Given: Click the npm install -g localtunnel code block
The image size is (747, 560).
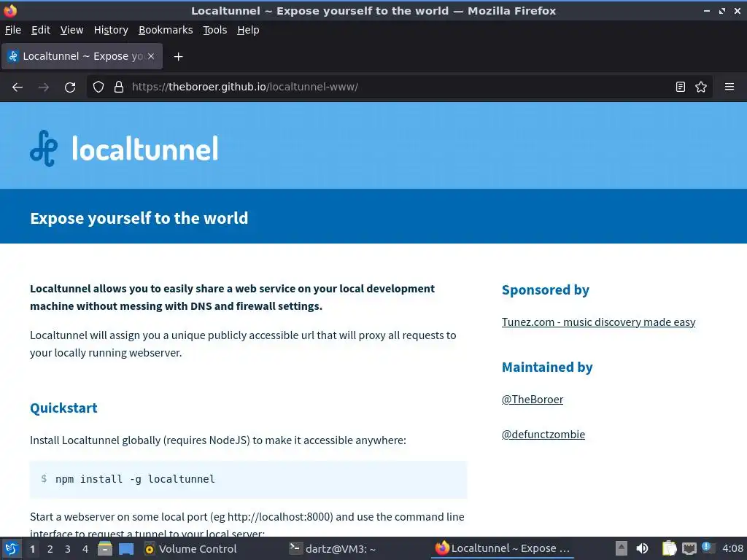Looking at the screenshot, I should pos(248,480).
